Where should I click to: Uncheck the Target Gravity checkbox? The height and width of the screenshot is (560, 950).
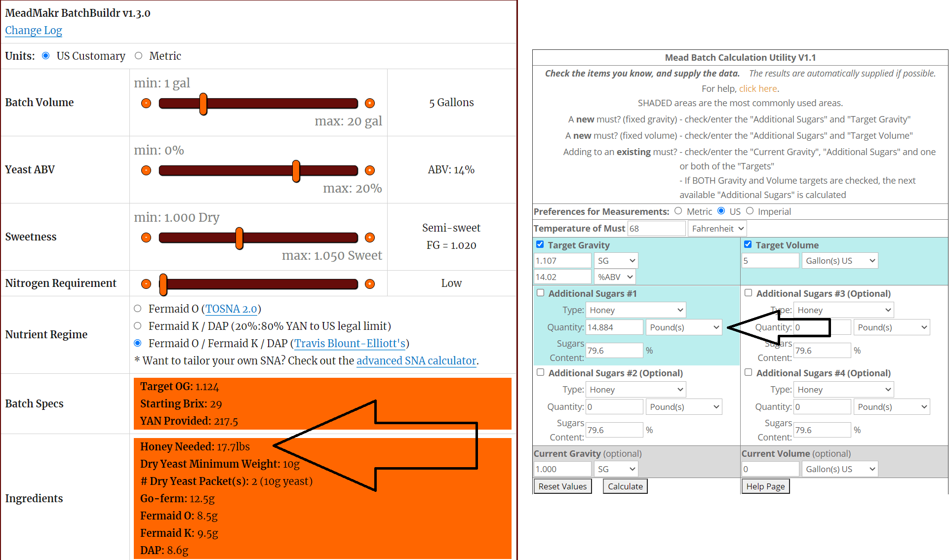pyautogui.click(x=540, y=244)
